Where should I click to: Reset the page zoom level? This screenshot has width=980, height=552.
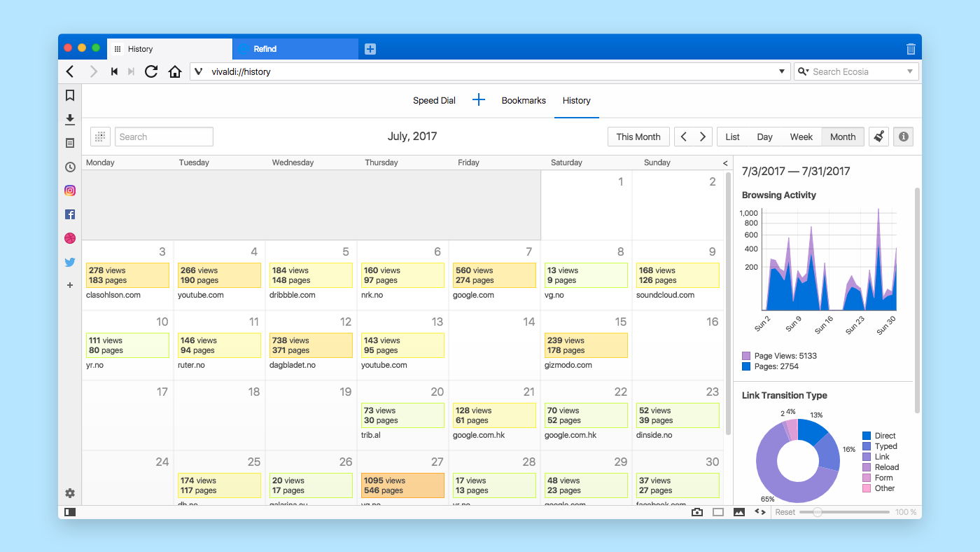[785, 512]
